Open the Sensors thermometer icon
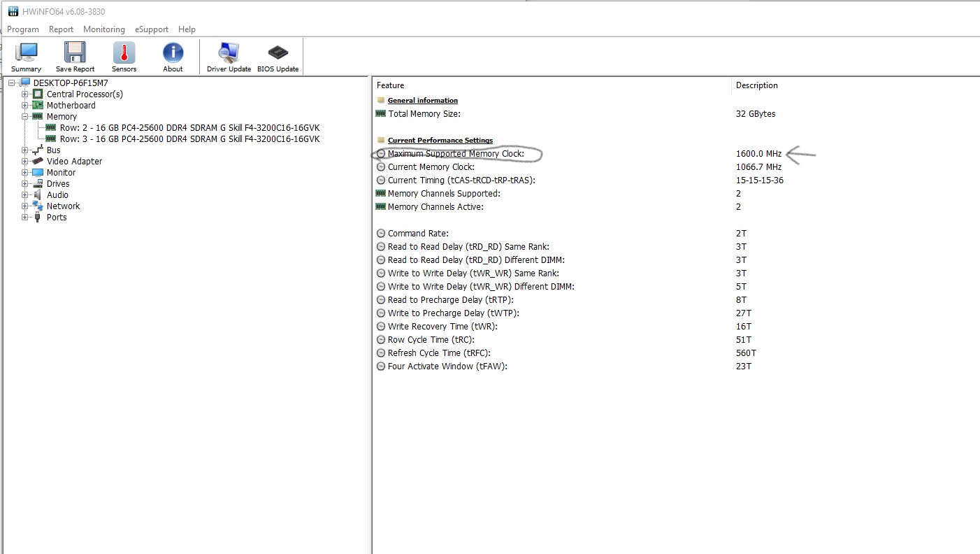This screenshot has width=980, height=554. 124,53
